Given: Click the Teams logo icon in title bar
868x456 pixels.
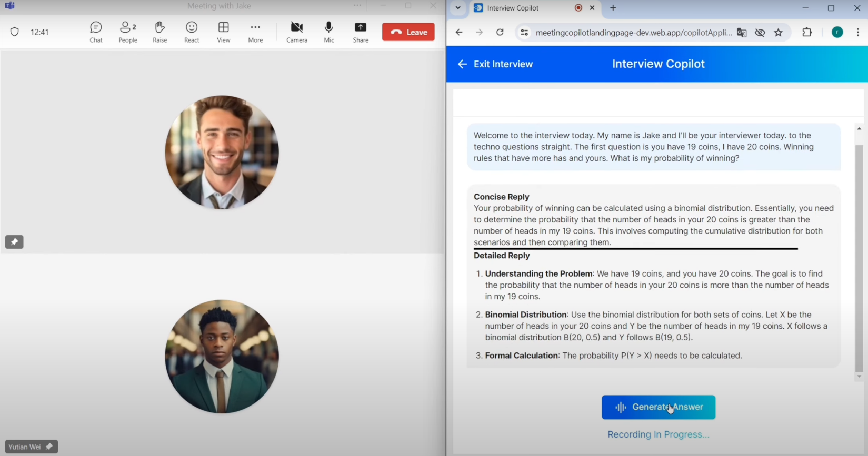Looking at the screenshot, I should (x=9, y=6).
